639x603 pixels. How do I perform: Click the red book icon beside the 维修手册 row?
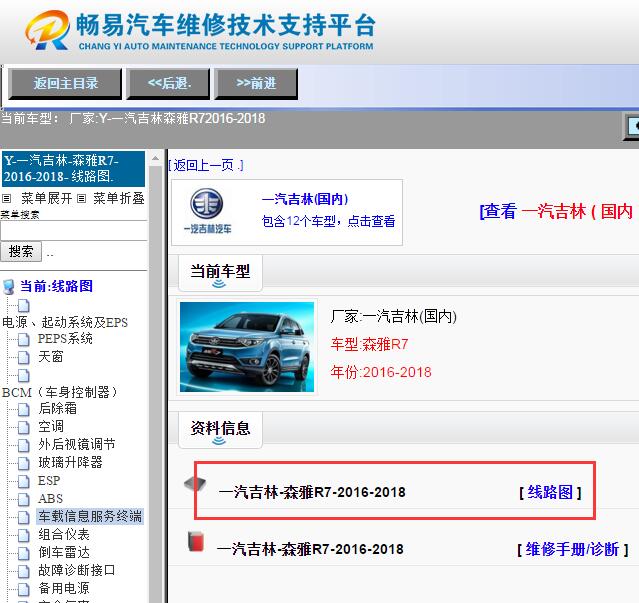[x=196, y=541]
